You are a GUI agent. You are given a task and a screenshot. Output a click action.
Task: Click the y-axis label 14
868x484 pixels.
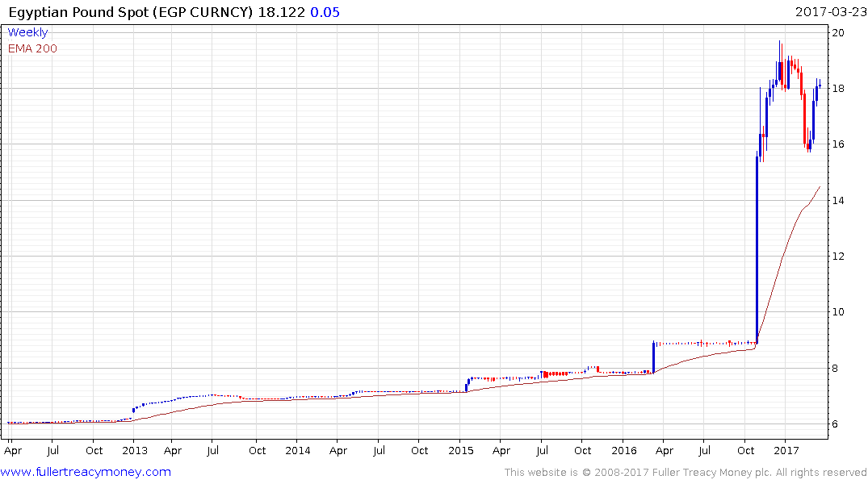point(838,200)
